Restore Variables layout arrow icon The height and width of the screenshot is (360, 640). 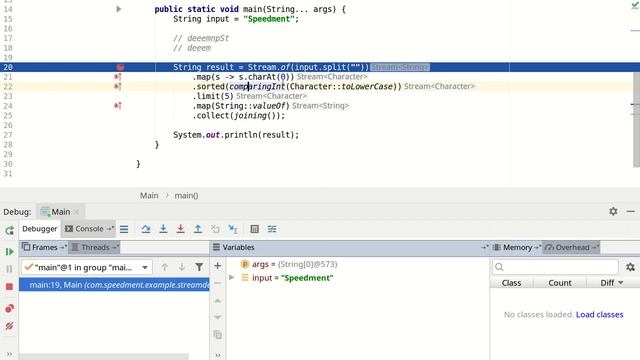point(484,247)
